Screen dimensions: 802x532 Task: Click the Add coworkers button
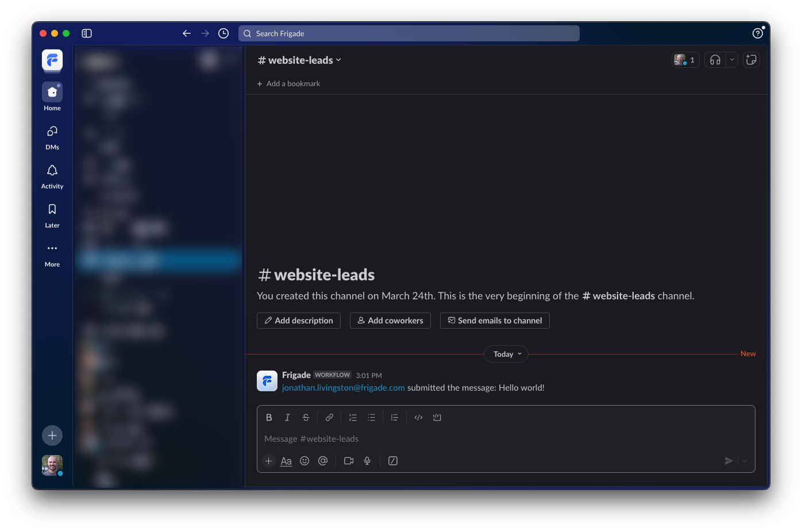390,321
